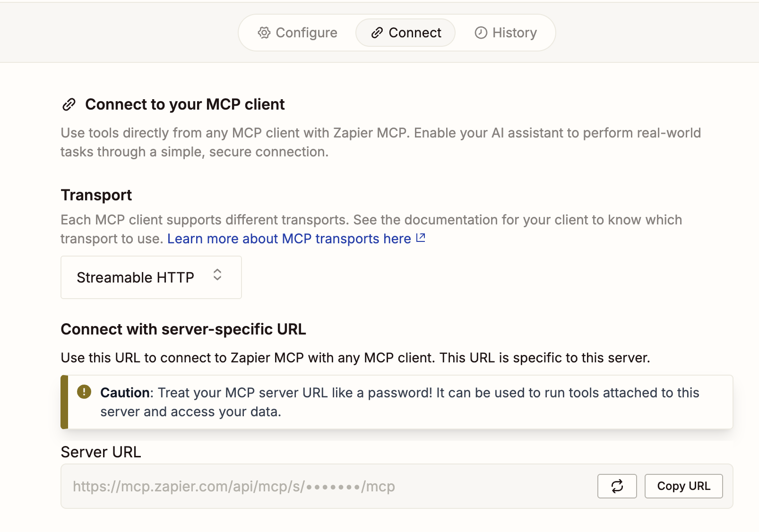Click the gear icon on the Configure tab
This screenshot has height=532, width=759.
pos(265,33)
